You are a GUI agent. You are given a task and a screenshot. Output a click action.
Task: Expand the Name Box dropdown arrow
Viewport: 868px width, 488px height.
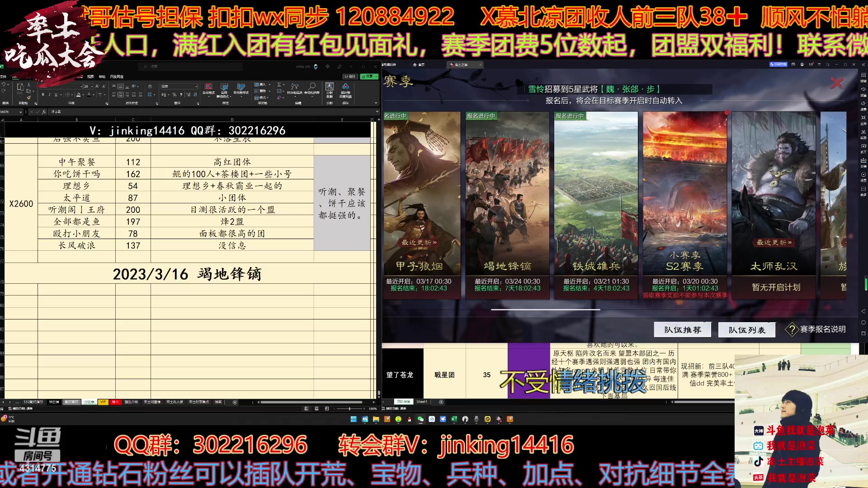pos(20,112)
